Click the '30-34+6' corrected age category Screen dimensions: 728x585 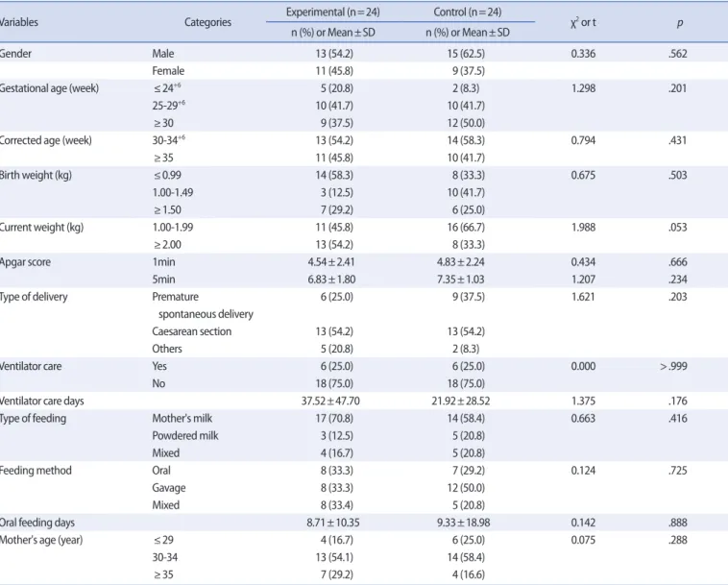tap(168, 139)
